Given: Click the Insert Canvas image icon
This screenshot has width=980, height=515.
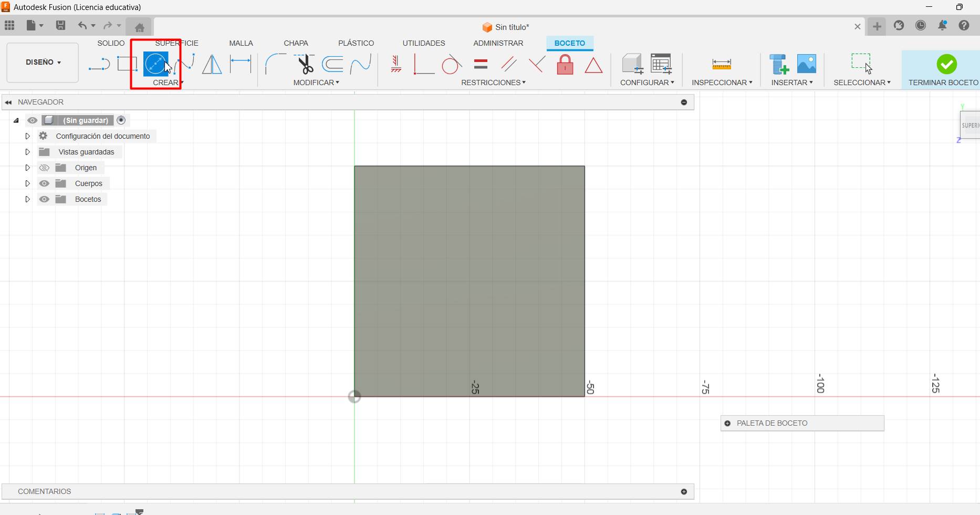Looking at the screenshot, I should 807,64.
